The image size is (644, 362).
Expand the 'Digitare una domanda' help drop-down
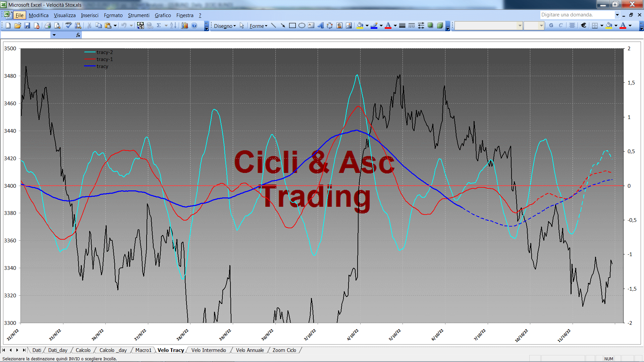coord(617,15)
